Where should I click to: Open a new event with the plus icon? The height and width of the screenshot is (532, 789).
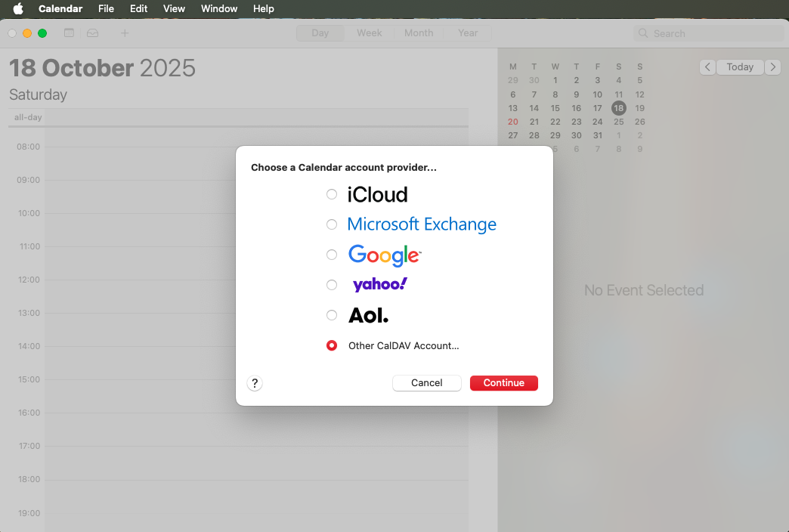click(x=125, y=33)
